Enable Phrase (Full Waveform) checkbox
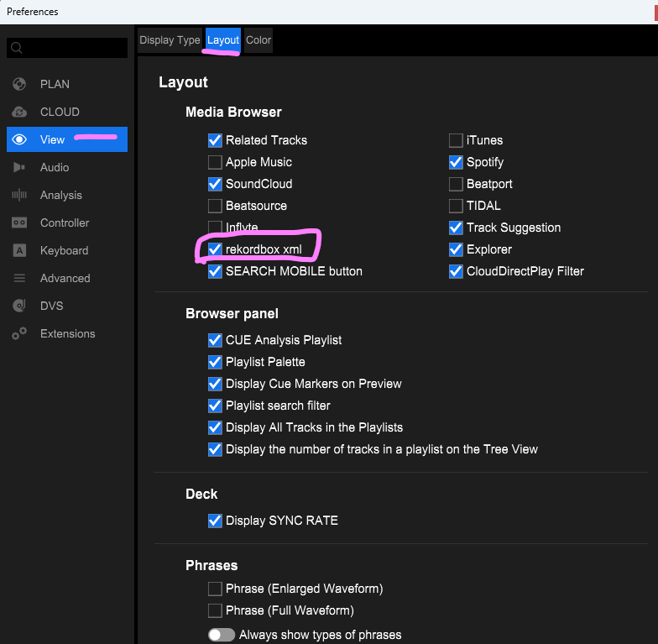658x644 pixels. [x=215, y=610]
